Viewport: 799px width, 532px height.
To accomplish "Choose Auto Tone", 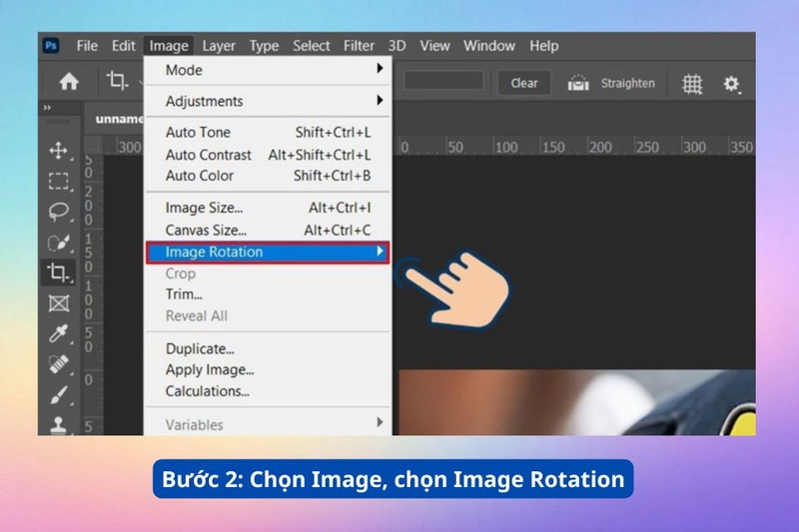I will (268, 133).
